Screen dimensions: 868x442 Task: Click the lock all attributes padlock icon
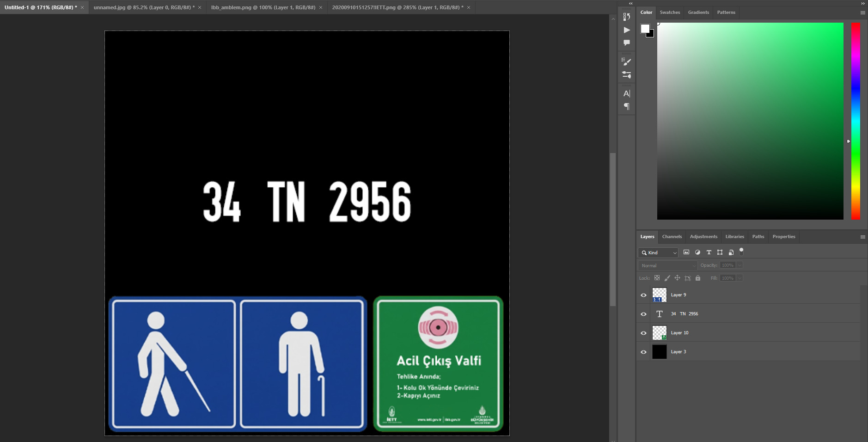tap(698, 278)
